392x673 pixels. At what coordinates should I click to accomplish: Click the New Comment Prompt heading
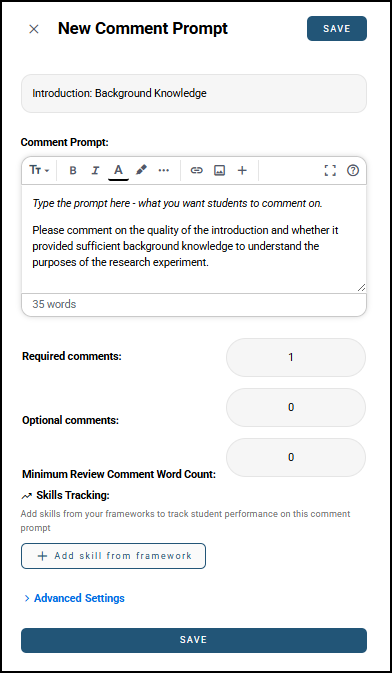point(143,29)
